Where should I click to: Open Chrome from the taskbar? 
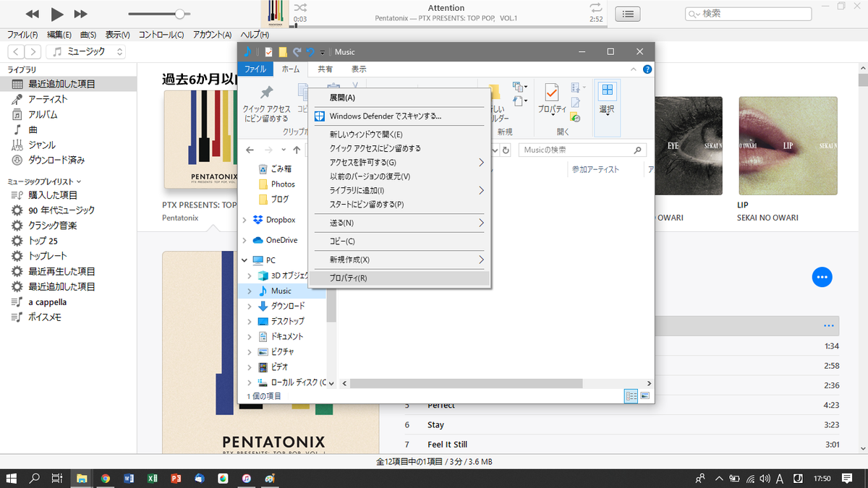coord(106,478)
